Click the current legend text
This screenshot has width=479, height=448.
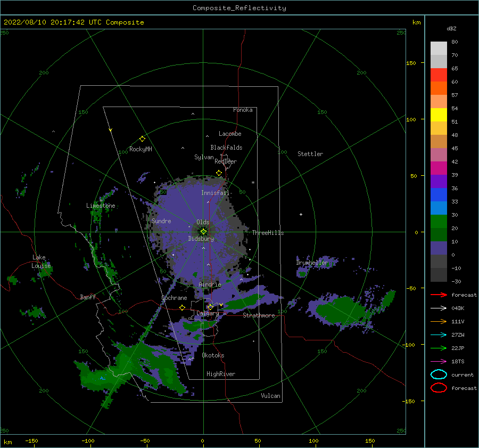click(x=463, y=374)
